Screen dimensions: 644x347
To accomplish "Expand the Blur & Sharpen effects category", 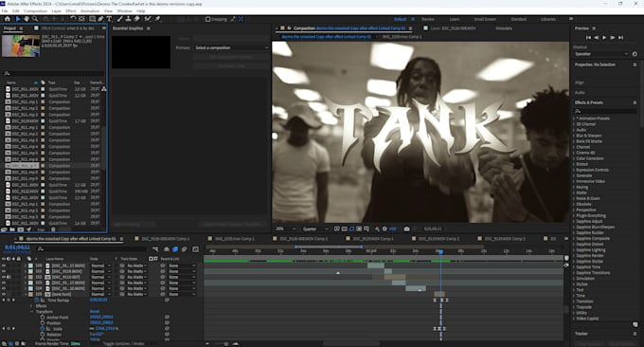I will tap(574, 136).
